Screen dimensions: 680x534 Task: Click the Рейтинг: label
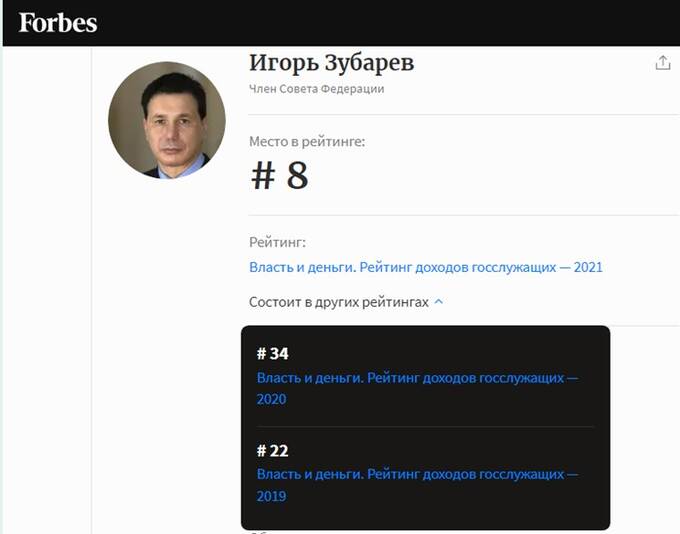pyautogui.click(x=277, y=242)
